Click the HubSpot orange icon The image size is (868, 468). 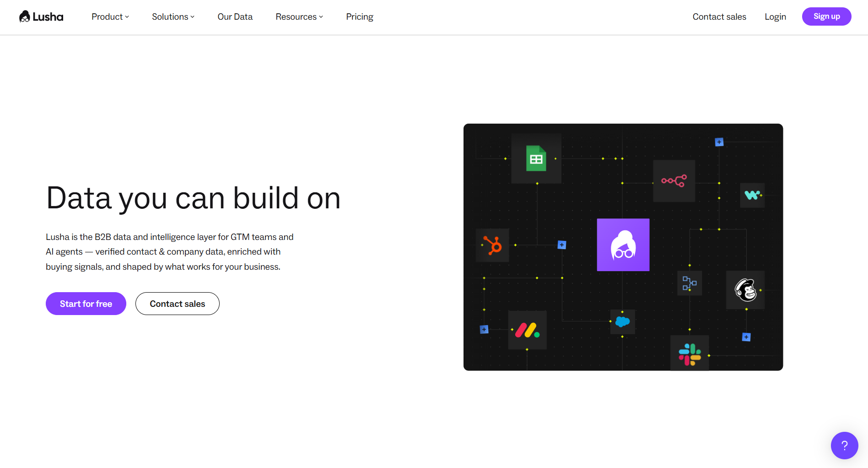(x=493, y=245)
